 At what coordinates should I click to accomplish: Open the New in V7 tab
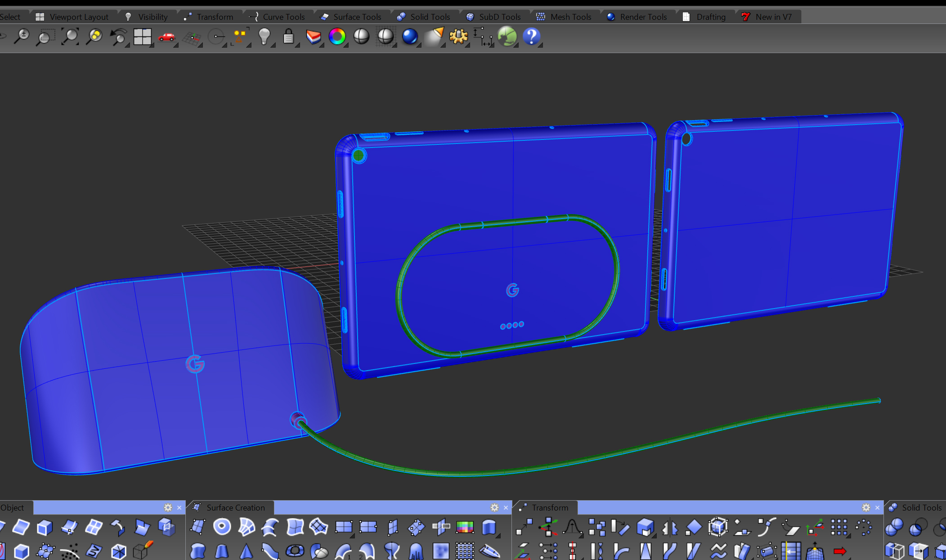click(773, 17)
